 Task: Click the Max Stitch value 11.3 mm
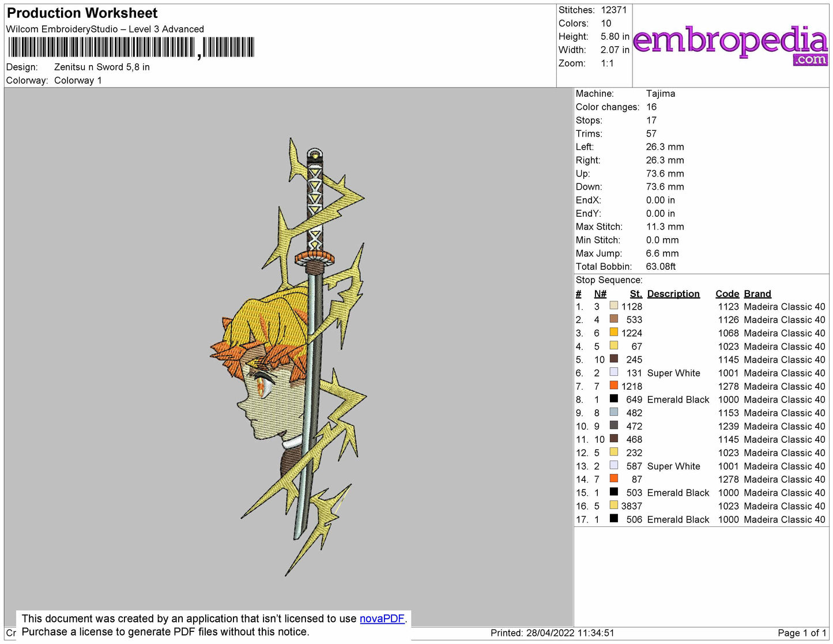[665, 227]
